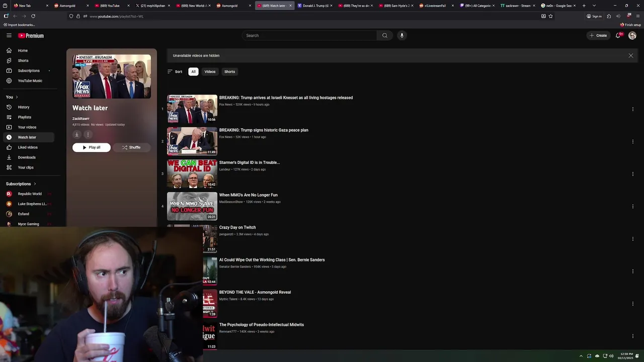The width and height of the screenshot is (644, 362).
Task: Bookmark this page with star icon
Action: [x=550, y=16]
